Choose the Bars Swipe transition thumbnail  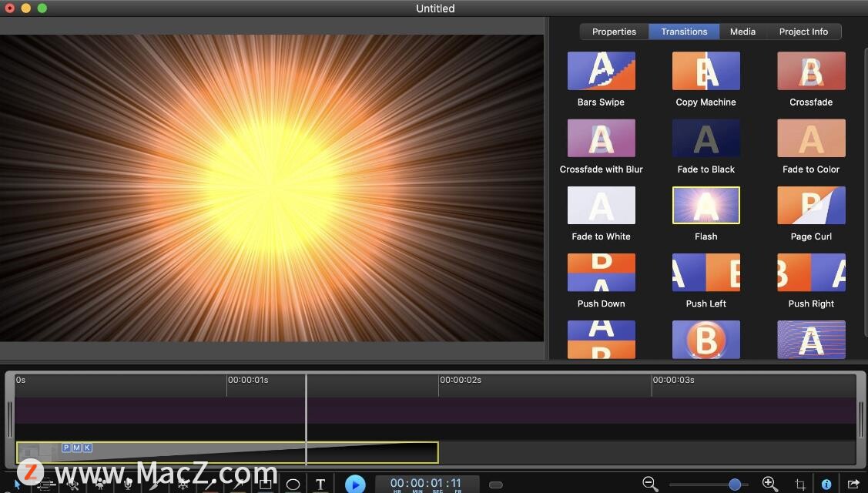(602, 71)
